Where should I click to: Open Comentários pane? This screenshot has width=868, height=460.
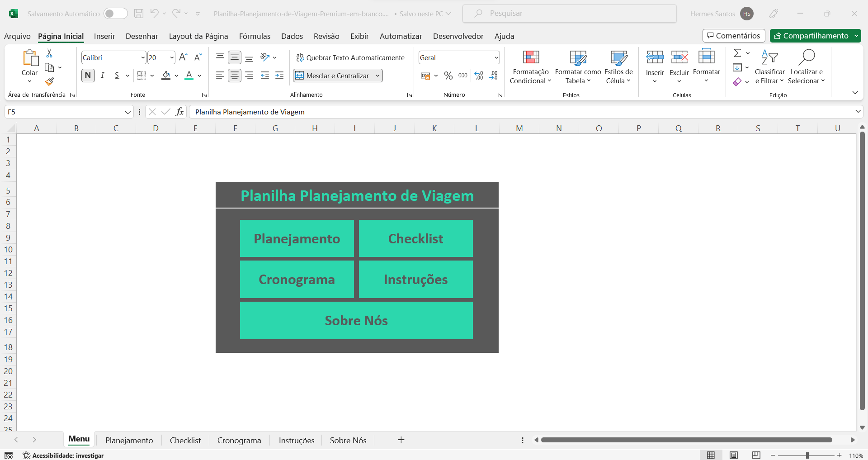[x=734, y=36]
